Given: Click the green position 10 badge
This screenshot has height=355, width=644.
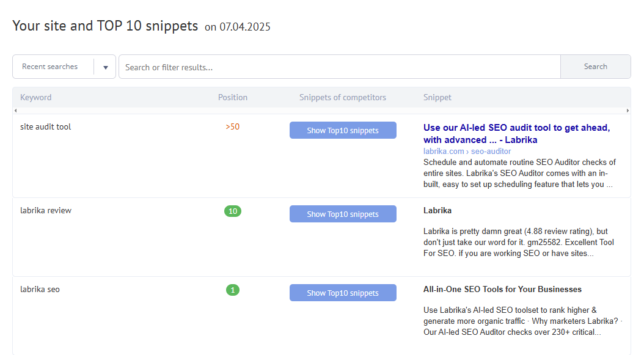Looking at the screenshot, I should coord(232,211).
